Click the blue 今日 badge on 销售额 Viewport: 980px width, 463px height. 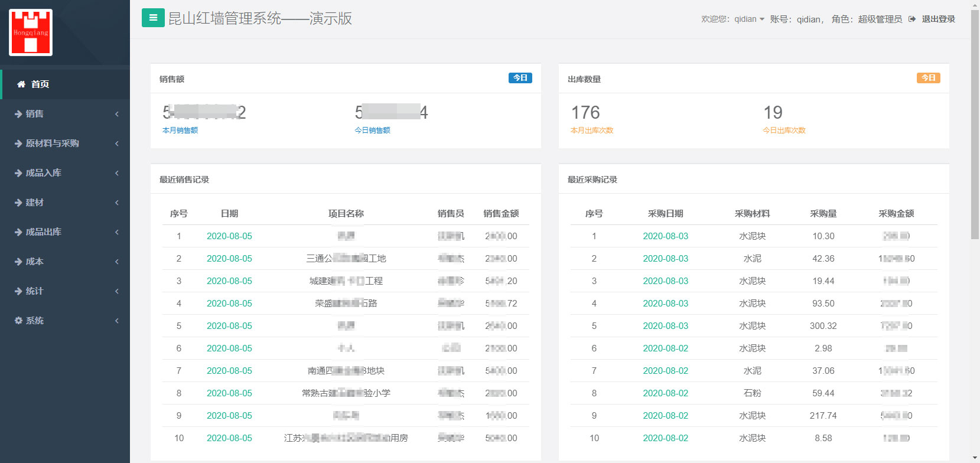520,78
